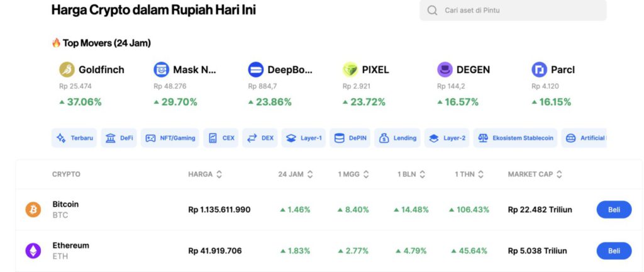The height and width of the screenshot is (272, 644).
Task: Show the Terbaru category
Action: point(74,138)
